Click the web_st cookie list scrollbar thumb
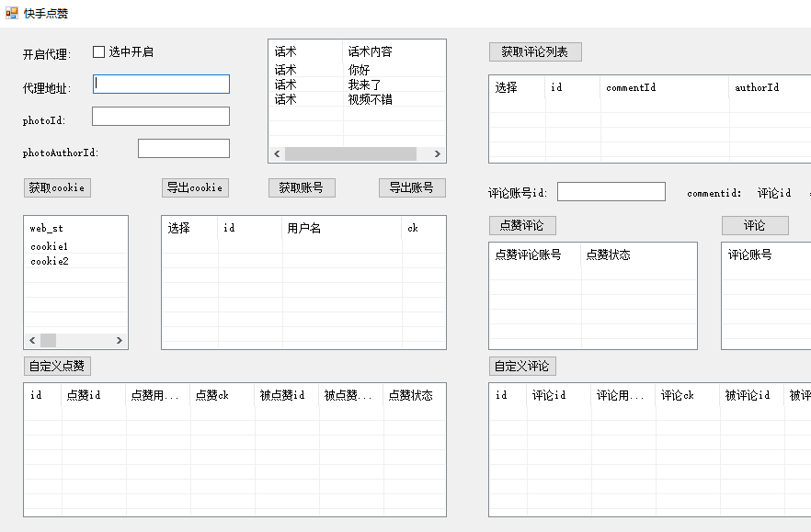The height and width of the screenshot is (532, 811). [x=48, y=340]
